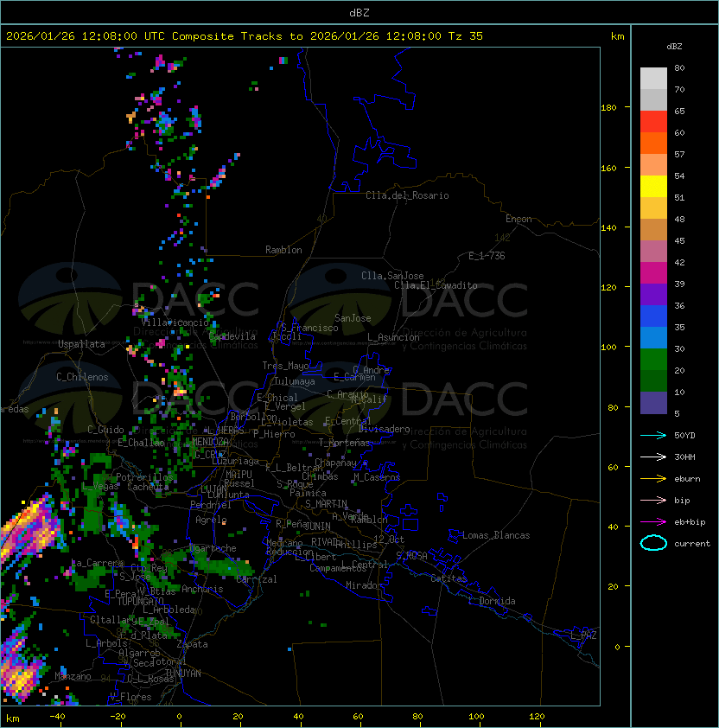Viewport: 719px width, 728px height.
Task: Click the Agrelo label
Action: point(211,520)
